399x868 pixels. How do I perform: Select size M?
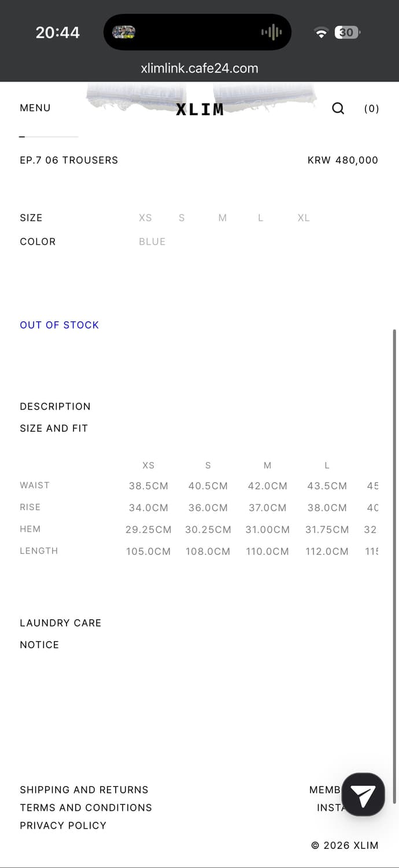(x=223, y=218)
